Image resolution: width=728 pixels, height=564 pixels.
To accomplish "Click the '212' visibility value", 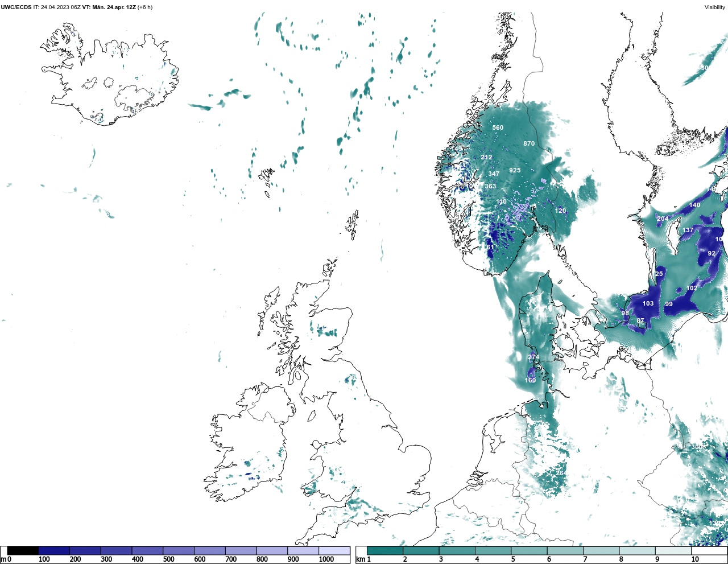I will [x=486, y=157].
